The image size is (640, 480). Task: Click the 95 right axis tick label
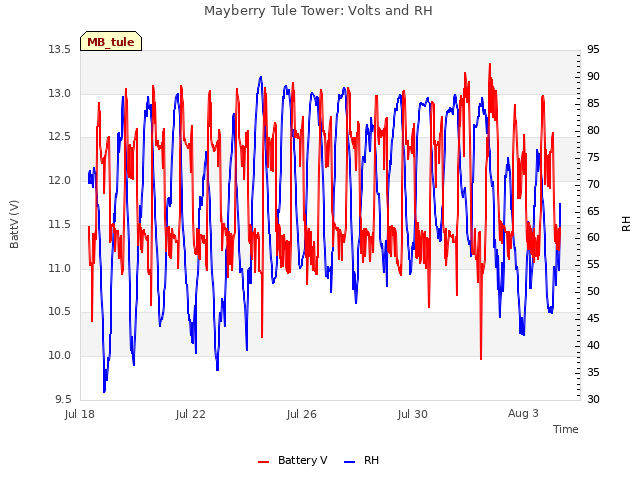[x=593, y=50]
